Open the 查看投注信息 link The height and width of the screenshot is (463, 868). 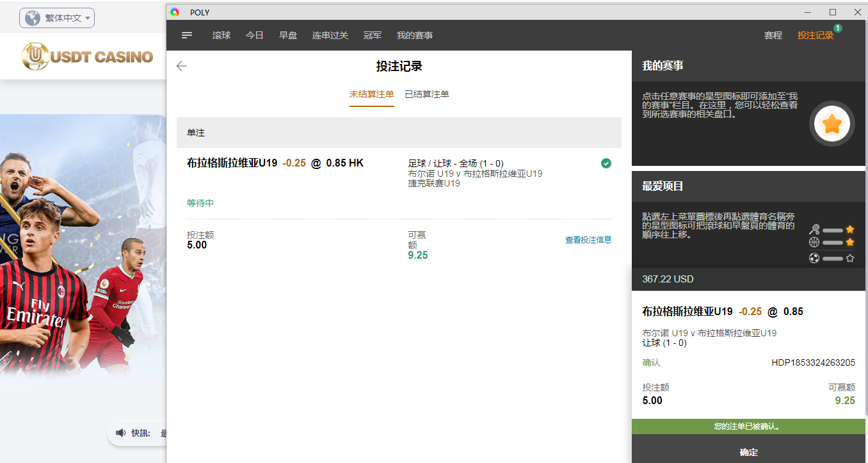click(588, 240)
